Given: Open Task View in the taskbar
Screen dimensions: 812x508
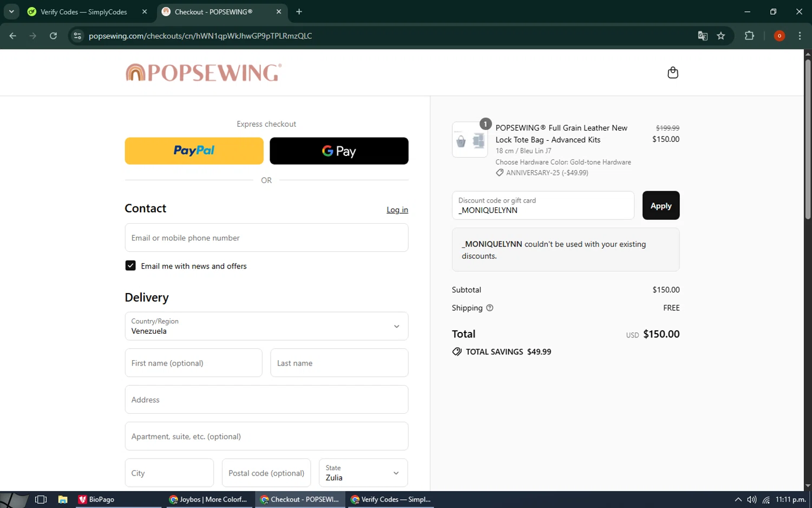Looking at the screenshot, I should pos(41,499).
